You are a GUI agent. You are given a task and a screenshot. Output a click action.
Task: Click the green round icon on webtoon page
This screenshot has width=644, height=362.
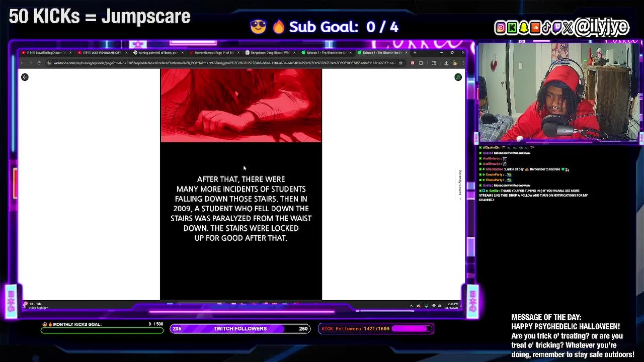(458, 77)
